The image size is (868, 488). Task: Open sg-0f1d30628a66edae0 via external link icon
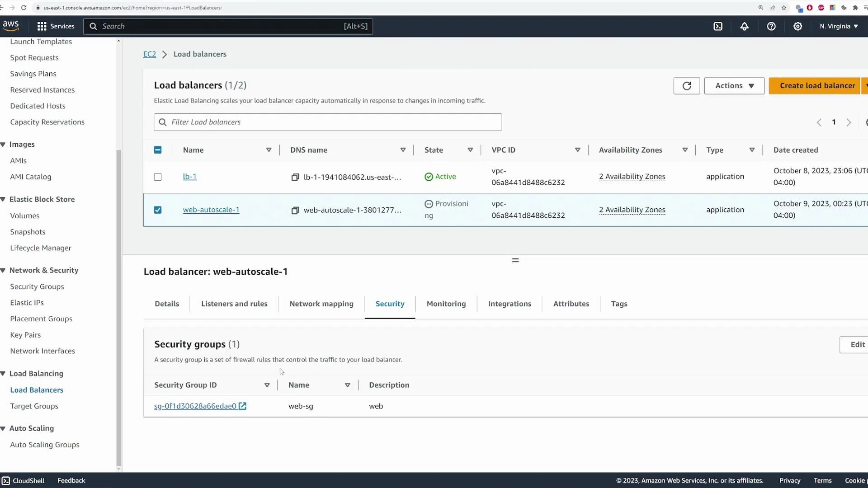point(243,406)
